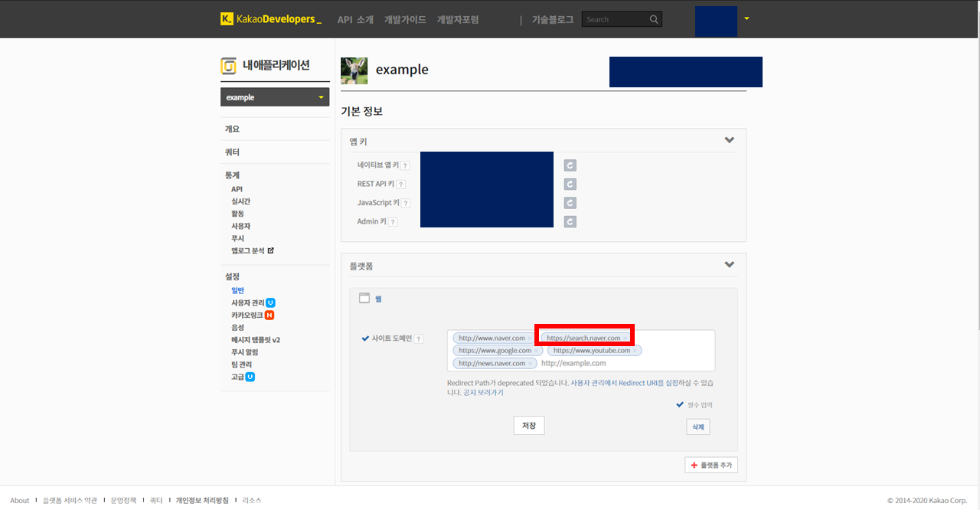This screenshot has height=510, width=980.
Task: Open the API statistics page
Action: point(237,189)
